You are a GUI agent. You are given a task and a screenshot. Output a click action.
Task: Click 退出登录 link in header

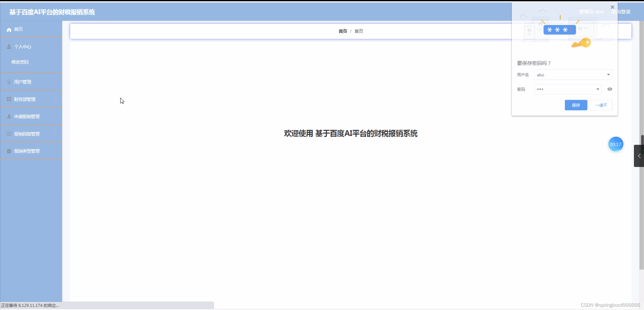621,12
